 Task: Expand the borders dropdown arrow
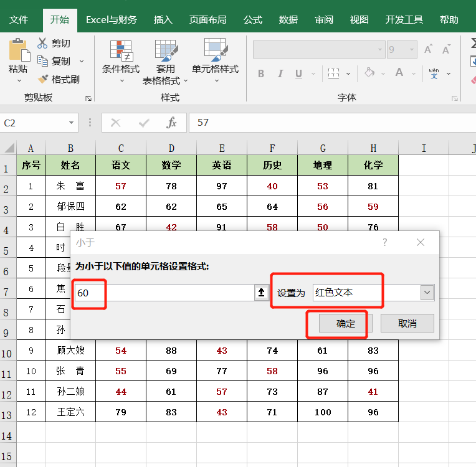348,73
